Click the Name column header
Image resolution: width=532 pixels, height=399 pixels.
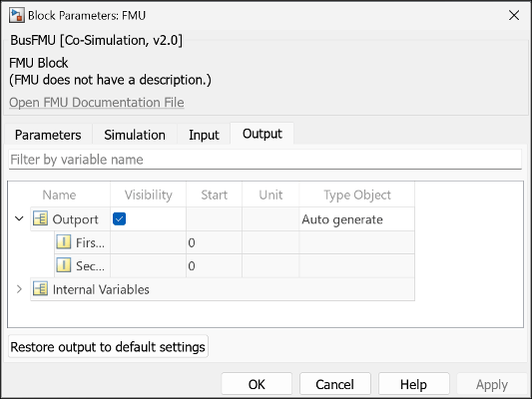coord(59,195)
